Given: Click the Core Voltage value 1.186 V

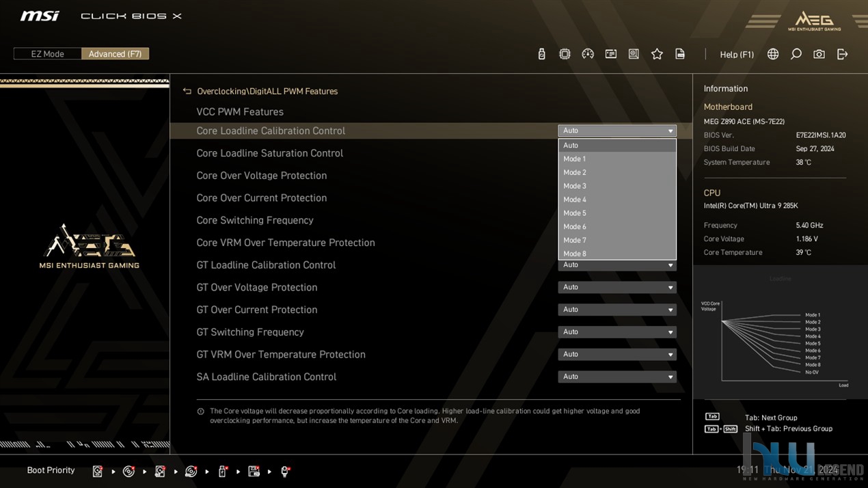Looking at the screenshot, I should pyautogui.click(x=806, y=239).
